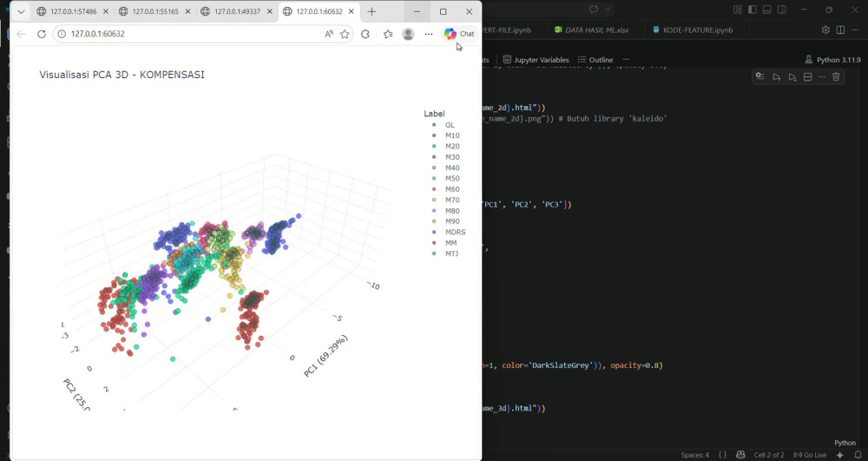Open browser extensions puzzle icon
The image size is (868, 461).
365,34
